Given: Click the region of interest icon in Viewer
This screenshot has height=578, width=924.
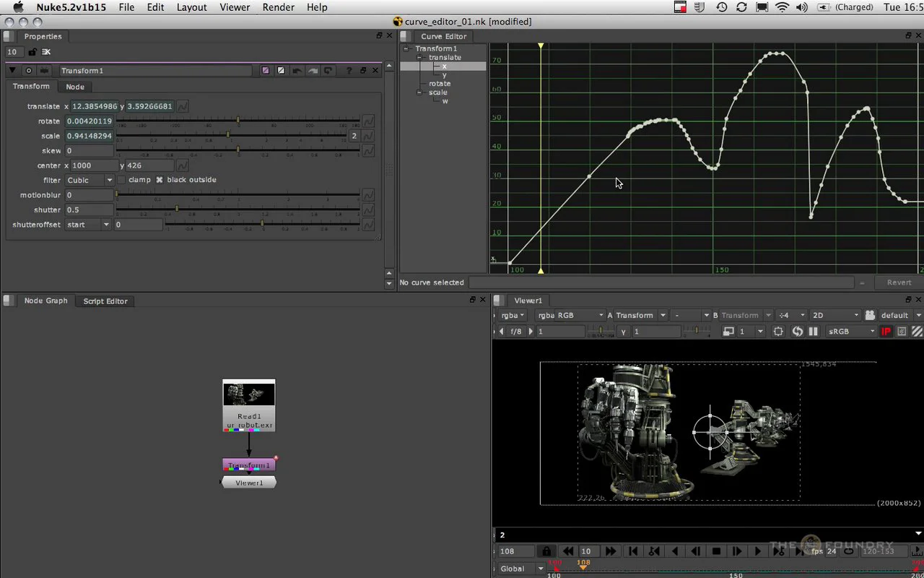Looking at the screenshot, I should [x=778, y=331].
